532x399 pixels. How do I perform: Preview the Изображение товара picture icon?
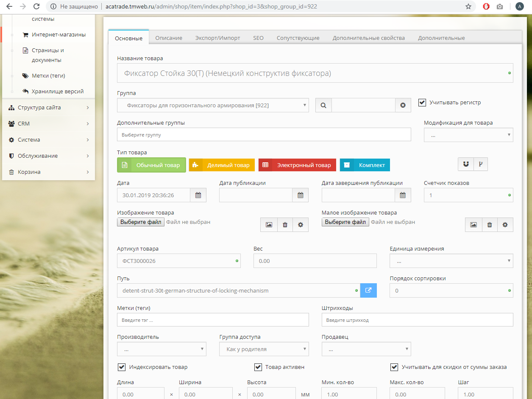[269, 225]
